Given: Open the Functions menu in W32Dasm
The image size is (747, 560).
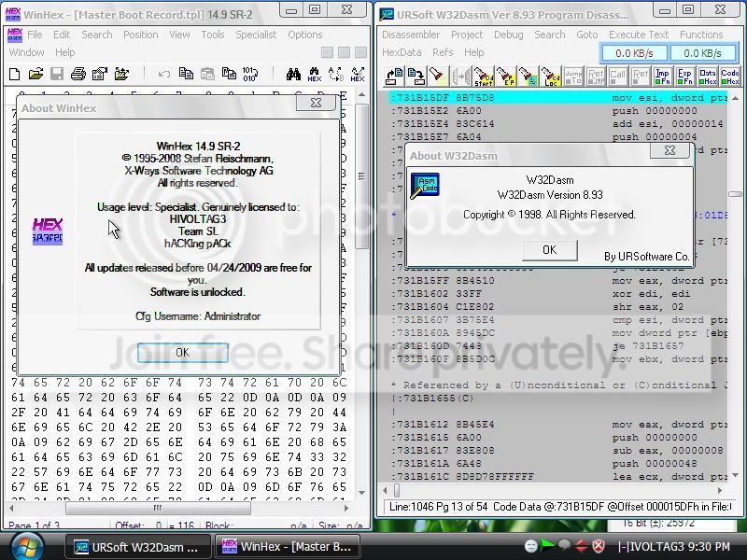Looking at the screenshot, I should click(701, 35).
